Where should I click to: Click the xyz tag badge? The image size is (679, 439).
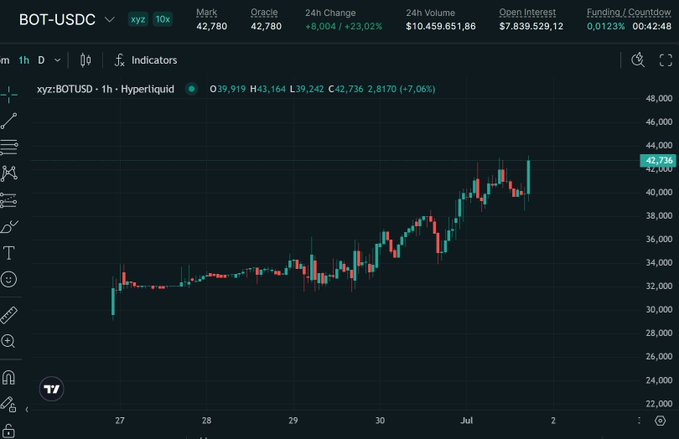138,19
